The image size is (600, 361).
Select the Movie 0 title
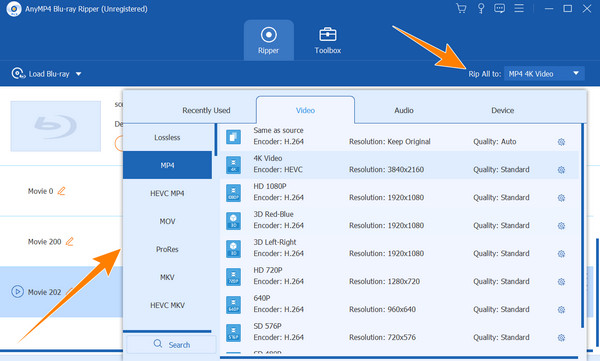40,191
